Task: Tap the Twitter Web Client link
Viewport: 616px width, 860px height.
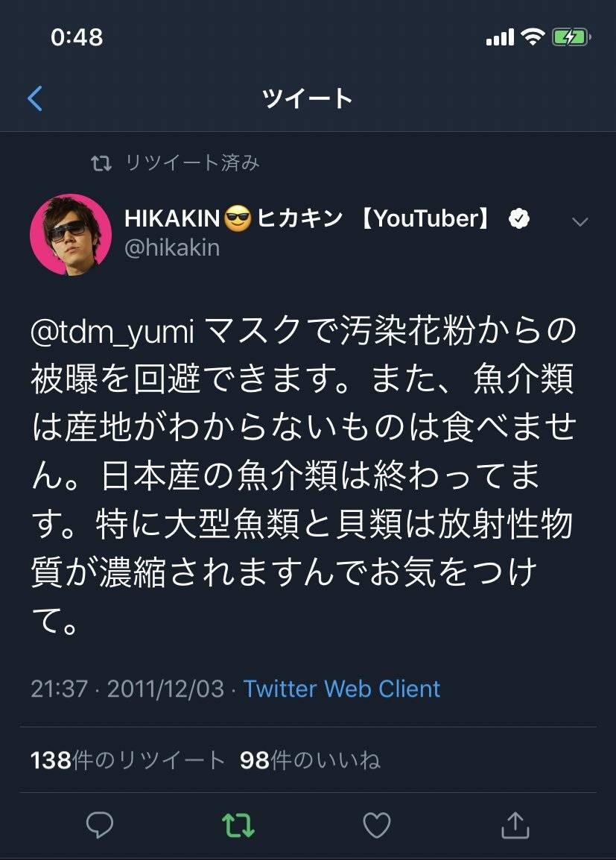Action: point(342,689)
